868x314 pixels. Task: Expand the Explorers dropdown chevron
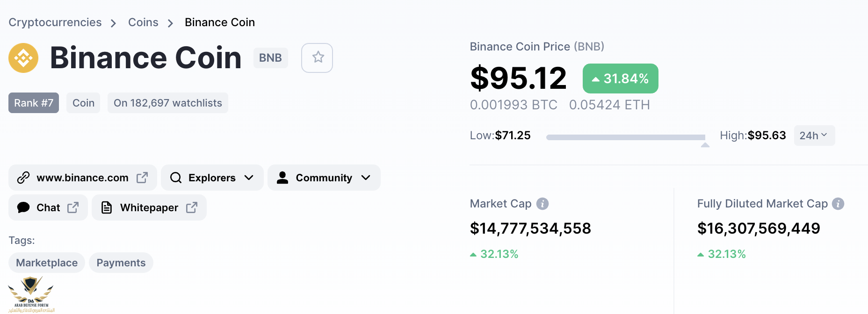coord(249,178)
